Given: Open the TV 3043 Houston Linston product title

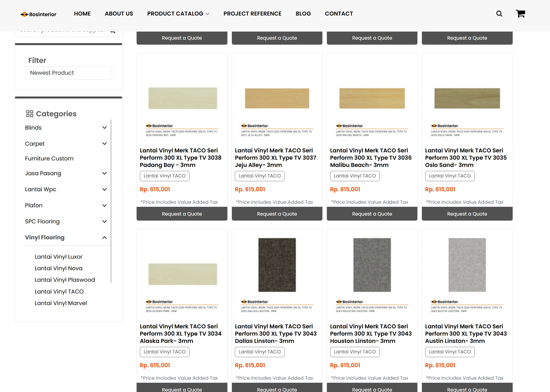Looking at the screenshot, I should point(371,334).
